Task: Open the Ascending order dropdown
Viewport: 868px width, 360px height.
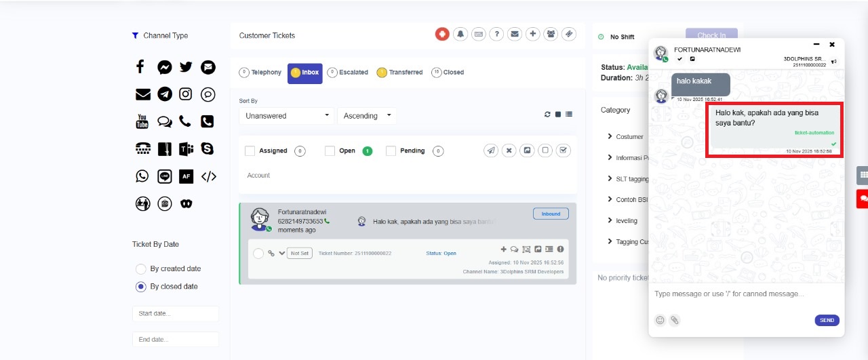Action: (366, 116)
